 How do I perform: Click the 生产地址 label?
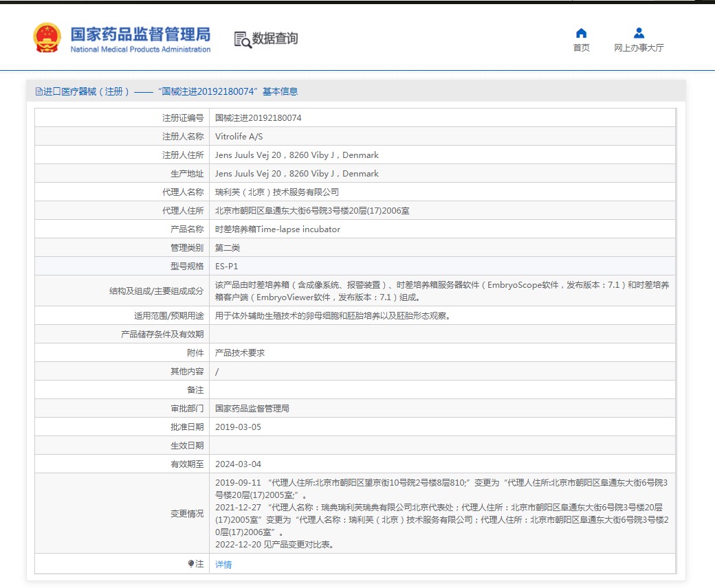click(x=187, y=174)
